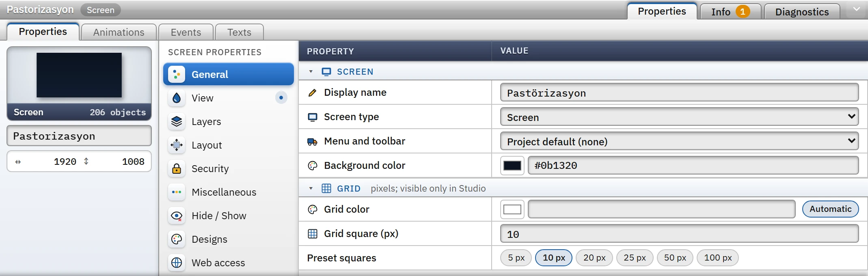The height and width of the screenshot is (276, 868).
Task: Edit the Grid square value field showing 10
Action: (679, 234)
